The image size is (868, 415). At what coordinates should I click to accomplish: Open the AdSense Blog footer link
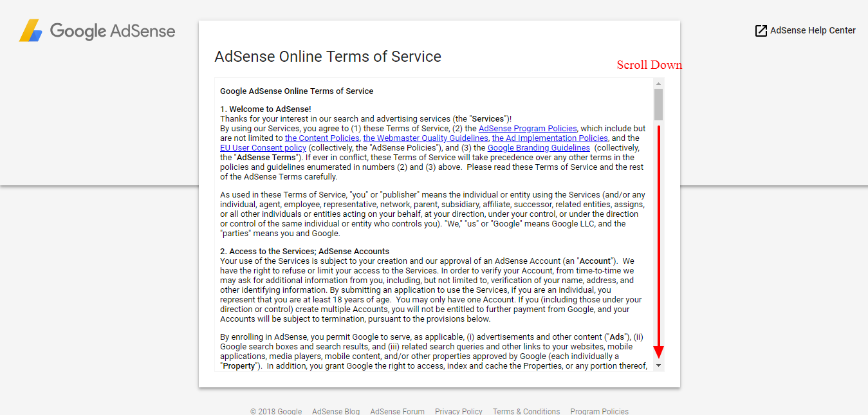click(336, 411)
